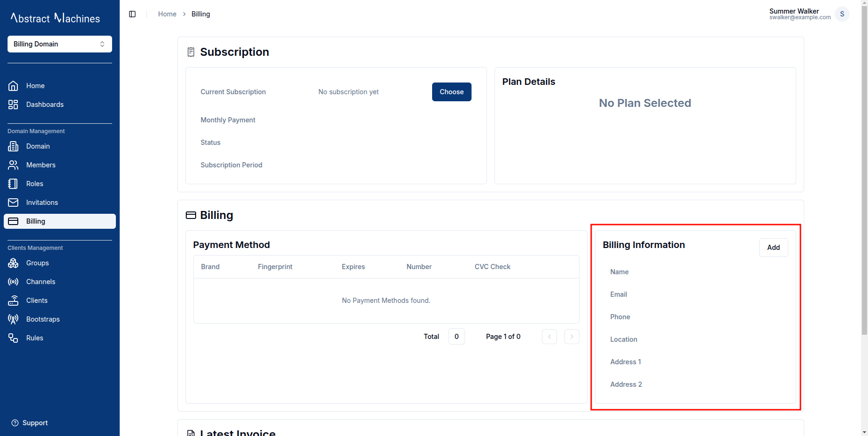Open the Invitations page
Screen dimensions: 868x436
(60, 203)
